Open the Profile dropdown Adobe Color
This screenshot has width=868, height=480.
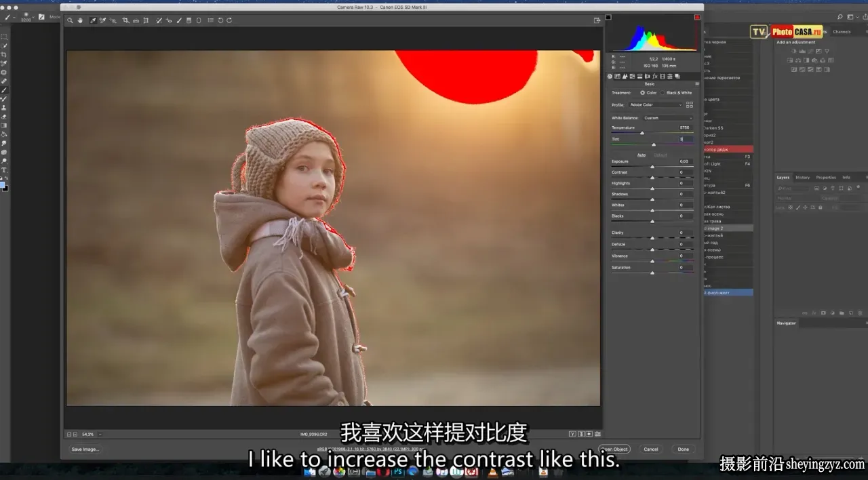[656, 105]
